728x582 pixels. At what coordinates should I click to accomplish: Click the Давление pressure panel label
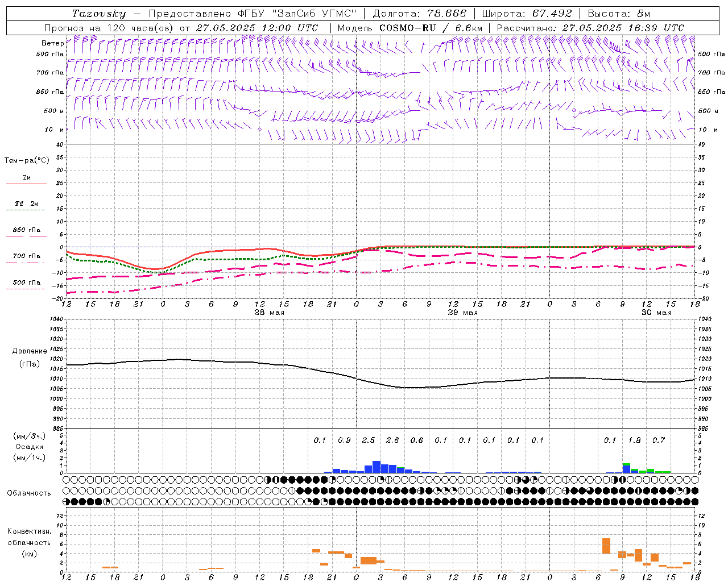(x=30, y=351)
